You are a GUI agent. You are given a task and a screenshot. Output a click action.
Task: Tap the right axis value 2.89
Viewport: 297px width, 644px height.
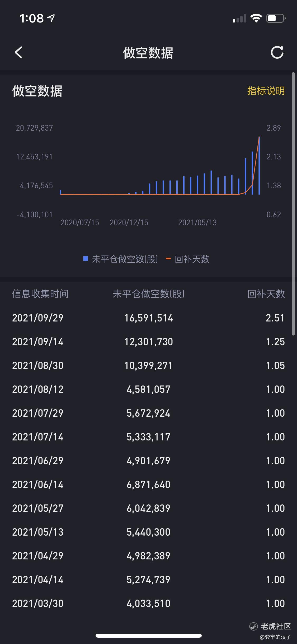[x=274, y=128]
